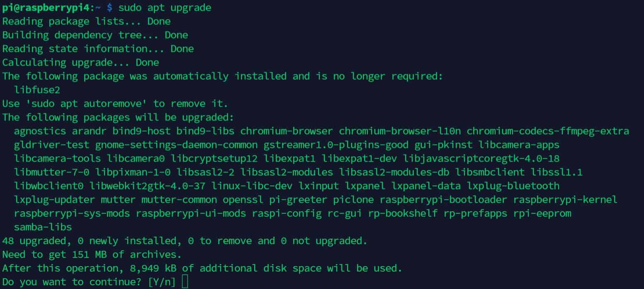Select the chromium-browser package name
The image size is (644, 289).
tap(287, 131)
